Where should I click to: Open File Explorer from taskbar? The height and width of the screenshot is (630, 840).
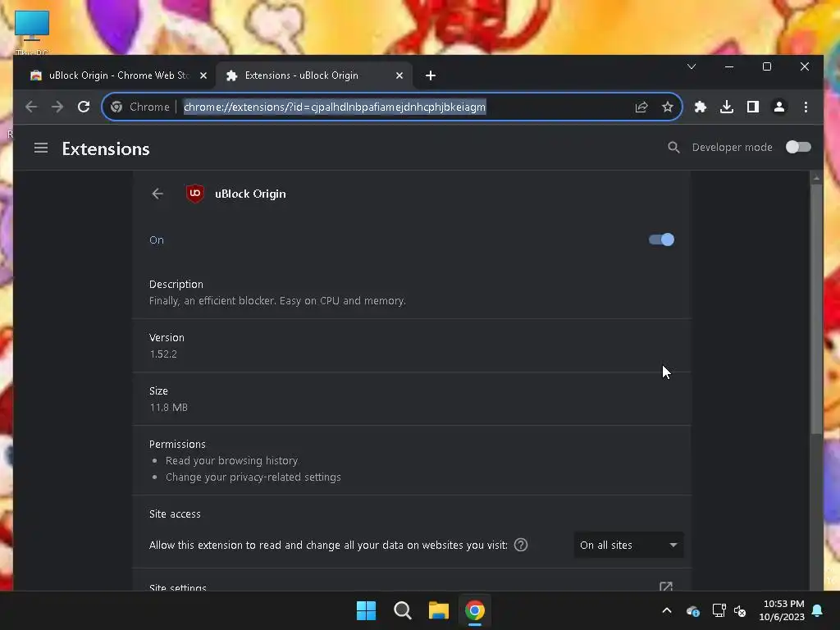click(438, 610)
